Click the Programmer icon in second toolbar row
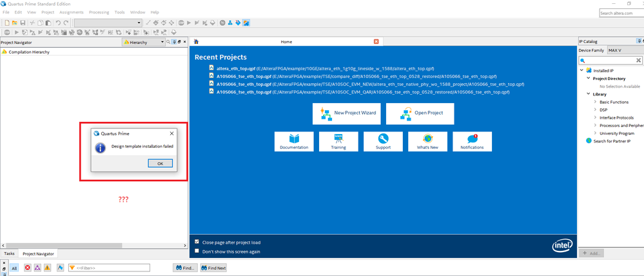644x276 pixels. tap(174, 32)
